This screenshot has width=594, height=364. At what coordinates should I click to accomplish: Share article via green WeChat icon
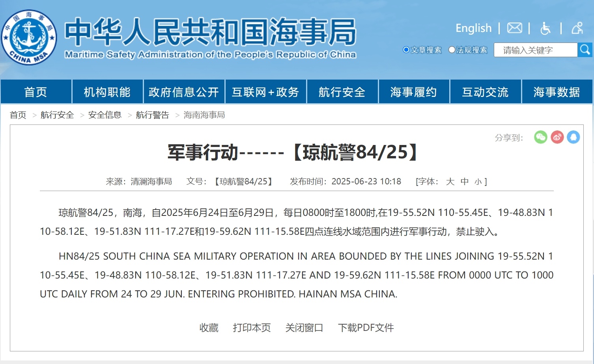540,137
